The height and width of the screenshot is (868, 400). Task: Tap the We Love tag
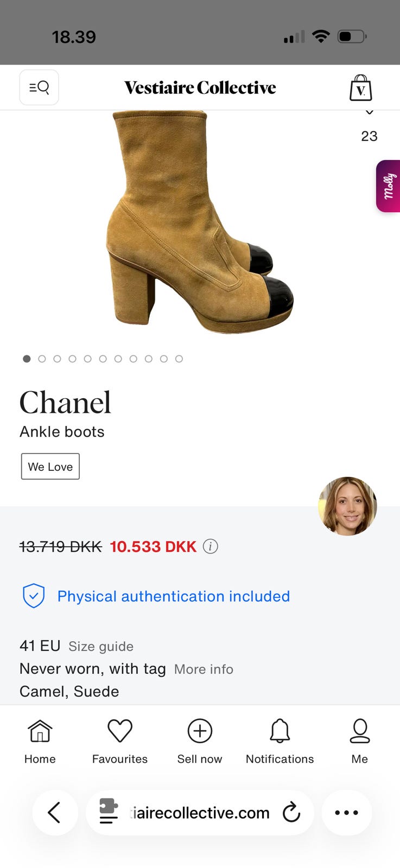[x=50, y=467]
